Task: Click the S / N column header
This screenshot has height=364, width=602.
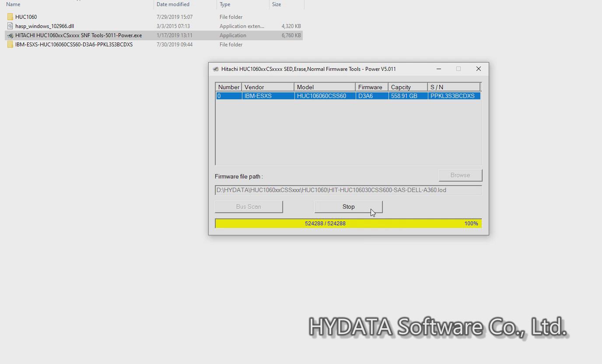Action: [x=454, y=87]
